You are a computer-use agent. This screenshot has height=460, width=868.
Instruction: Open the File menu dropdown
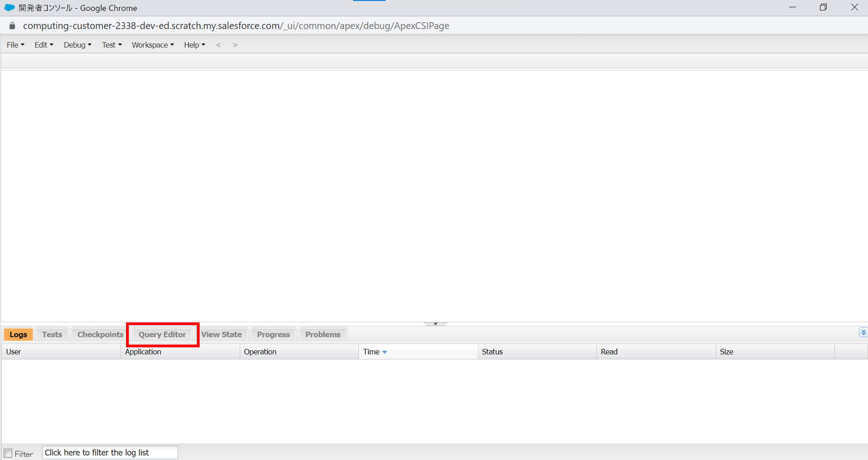click(15, 45)
